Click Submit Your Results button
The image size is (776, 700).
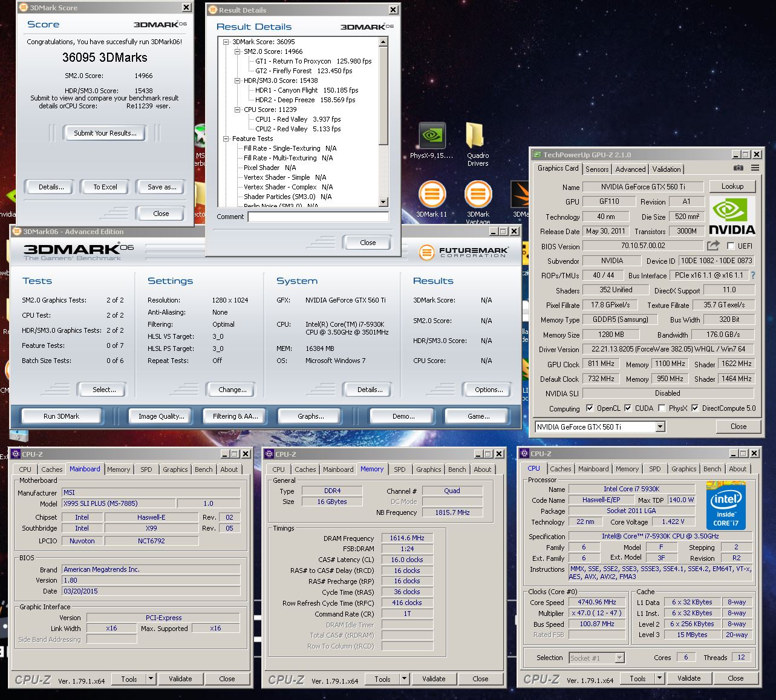tap(105, 133)
